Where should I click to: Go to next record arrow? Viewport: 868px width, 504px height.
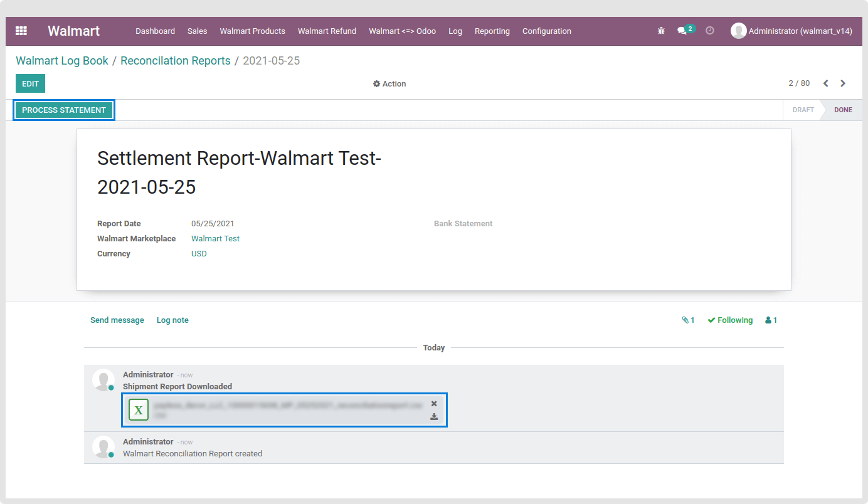[x=843, y=83]
